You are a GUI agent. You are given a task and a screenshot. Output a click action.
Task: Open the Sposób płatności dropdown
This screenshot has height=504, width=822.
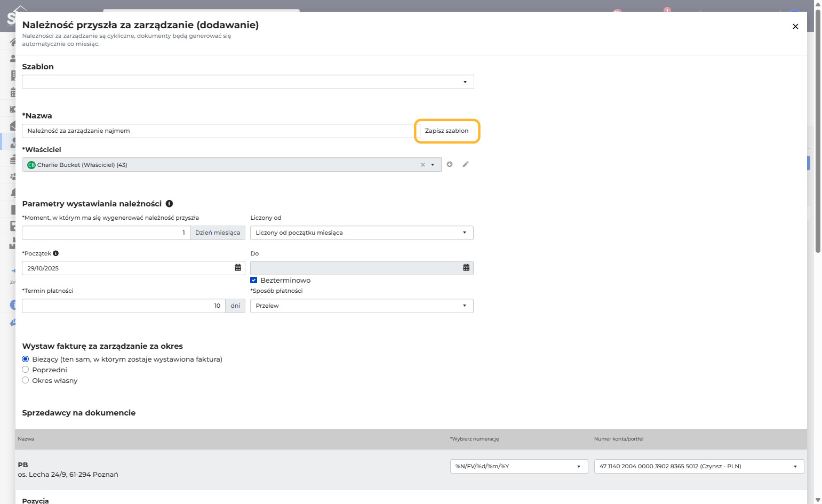click(362, 306)
